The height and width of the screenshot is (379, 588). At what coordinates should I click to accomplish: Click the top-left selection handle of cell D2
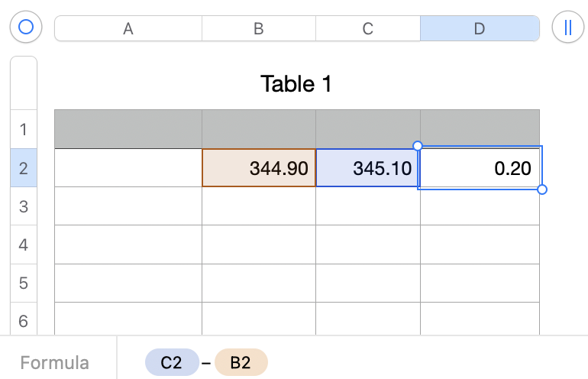[418, 145]
